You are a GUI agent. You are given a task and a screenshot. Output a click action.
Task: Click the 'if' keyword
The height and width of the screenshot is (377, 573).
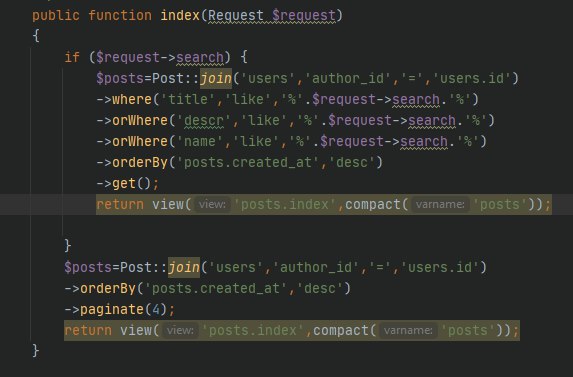pyautogui.click(x=72, y=57)
